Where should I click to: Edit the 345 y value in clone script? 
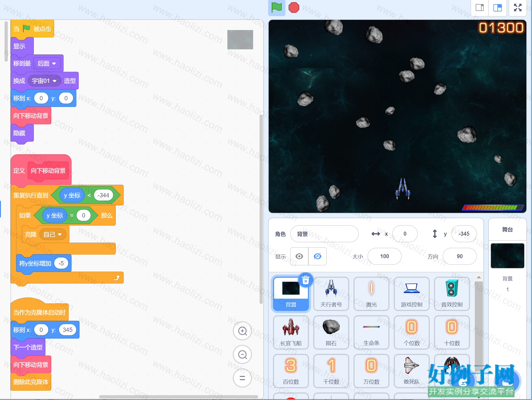(x=68, y=330)
